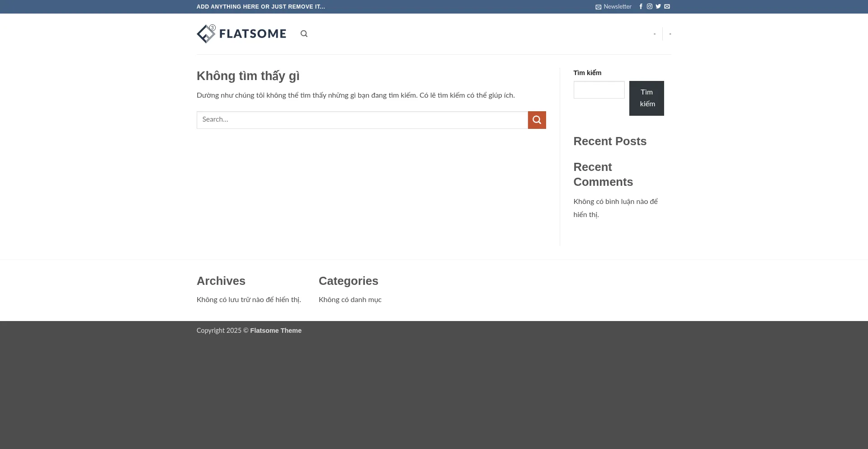The height and width of the screenshot is (449, 868).
Task: Click the left dash in header menu
Action: pyautogui.click(x=654, y=34)
